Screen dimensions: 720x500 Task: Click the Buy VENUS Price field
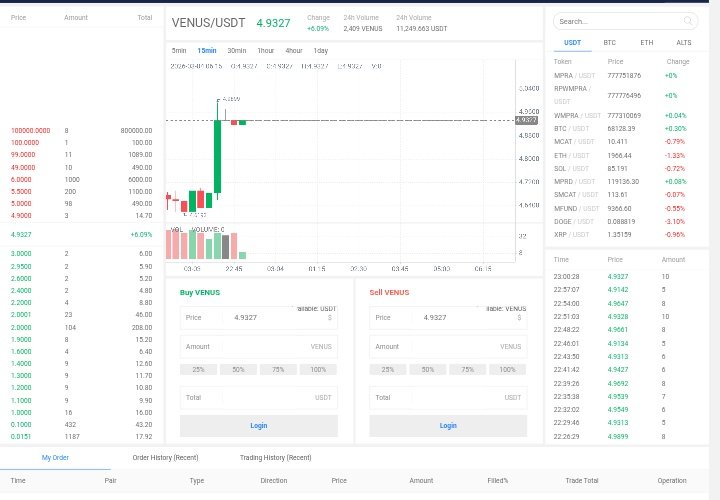click(259, 318)
